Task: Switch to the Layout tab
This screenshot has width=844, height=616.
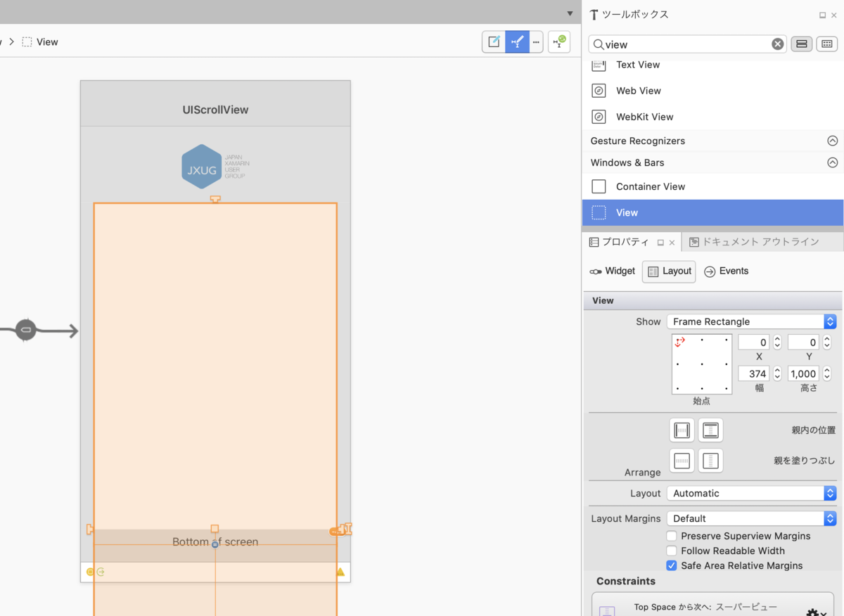Action: 669,271
